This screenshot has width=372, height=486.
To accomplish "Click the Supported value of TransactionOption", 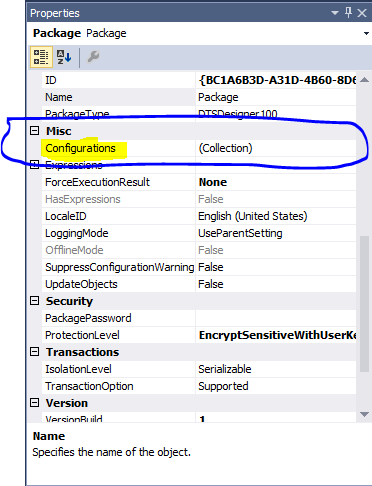I will point(223,386).
